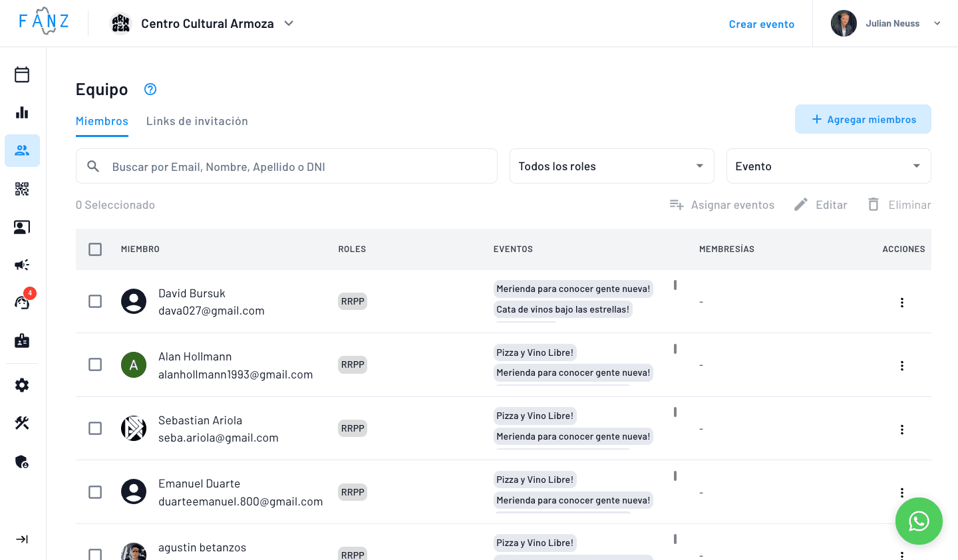The width and height of the screenshot is (958, 560).
Task: Open support icon with notification badge
Action: coord(22,303)
